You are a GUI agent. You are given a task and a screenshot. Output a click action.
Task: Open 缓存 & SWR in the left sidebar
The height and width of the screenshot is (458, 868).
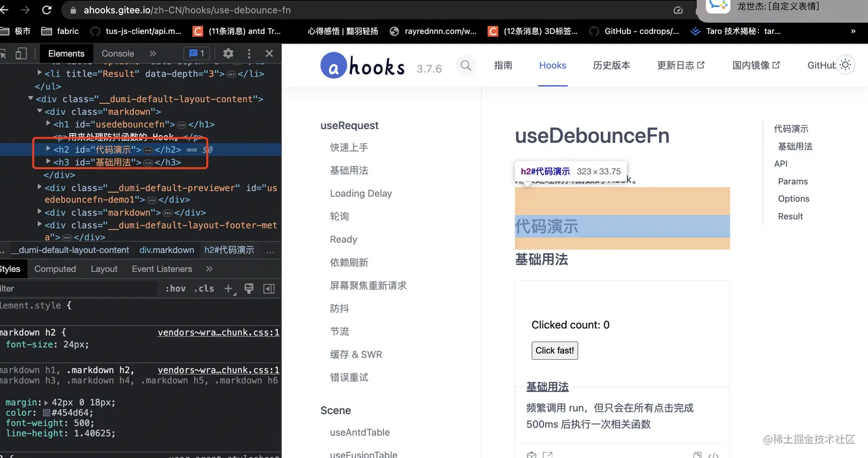click(356, 354)
